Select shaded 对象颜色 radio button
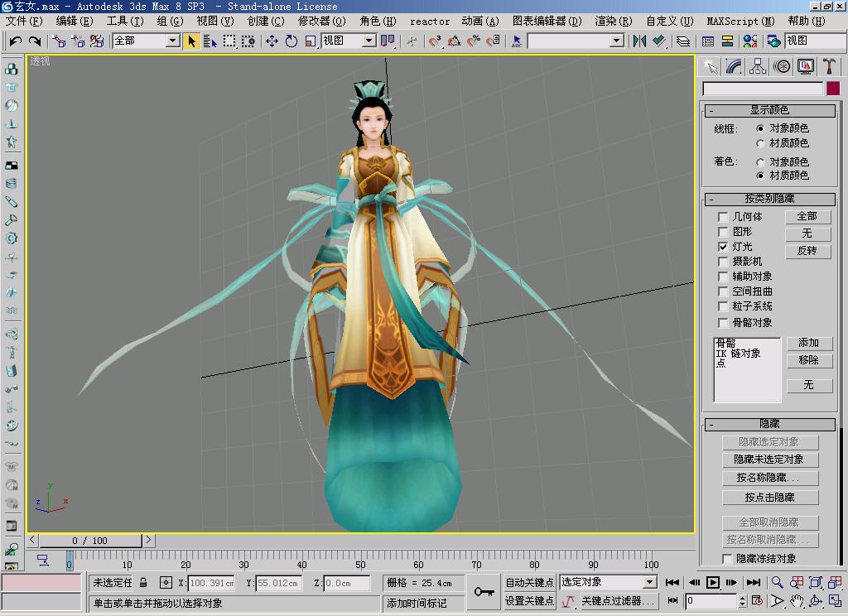Screen dimensions: 848x616 [760, 161]
